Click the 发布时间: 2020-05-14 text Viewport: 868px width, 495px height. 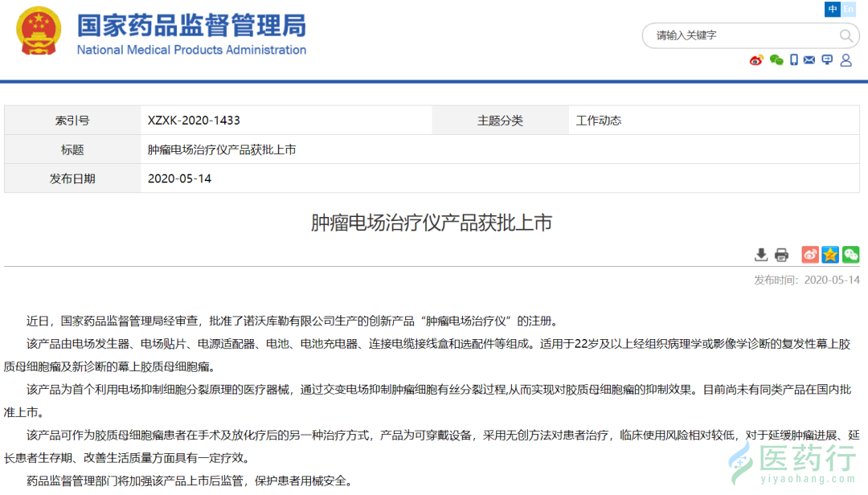tap(807, 280)
